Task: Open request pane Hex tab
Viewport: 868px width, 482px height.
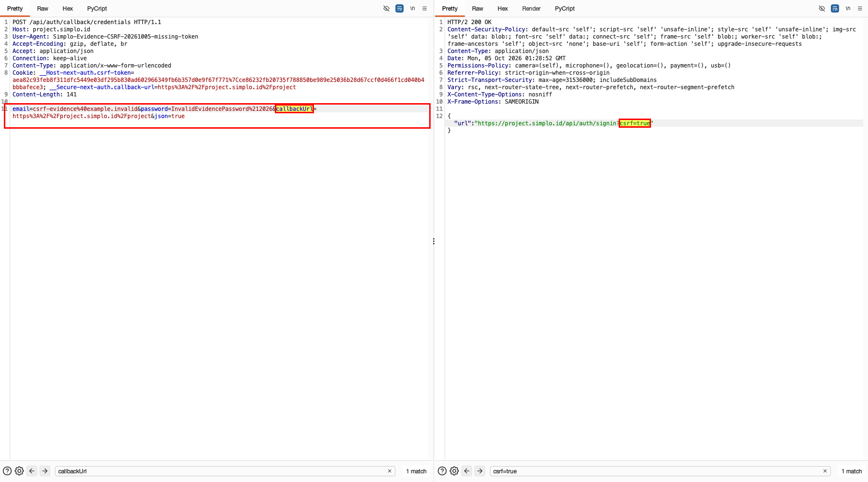Action: 68,9
